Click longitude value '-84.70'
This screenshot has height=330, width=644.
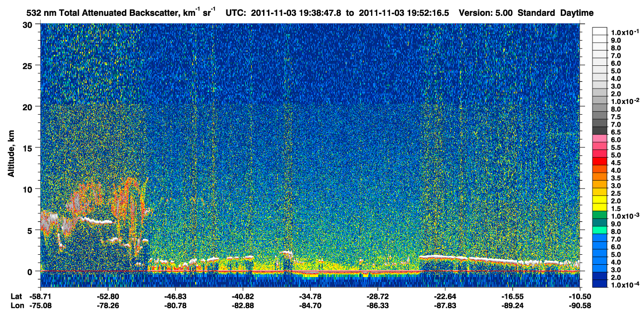click(x=310, y=305)
